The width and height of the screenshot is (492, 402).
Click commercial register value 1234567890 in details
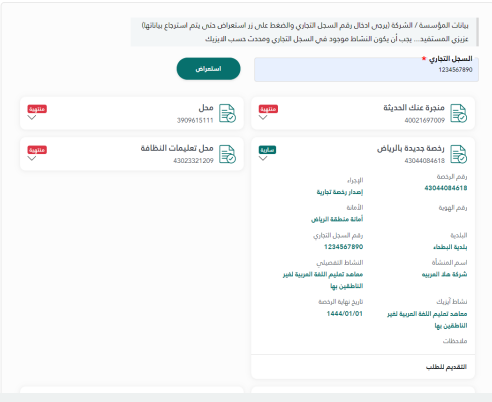click(x=343, y=247)
